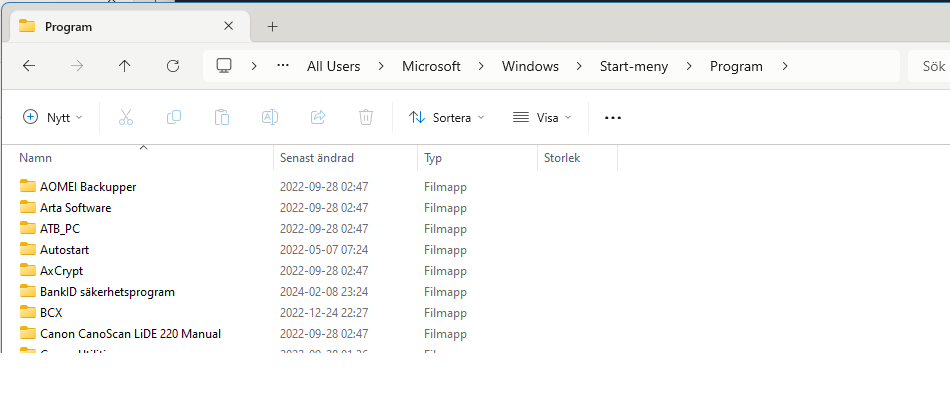Viewport: 950px width, 401px height.
Task: Select the BCX folder
Action: click(x=51, y=313)
